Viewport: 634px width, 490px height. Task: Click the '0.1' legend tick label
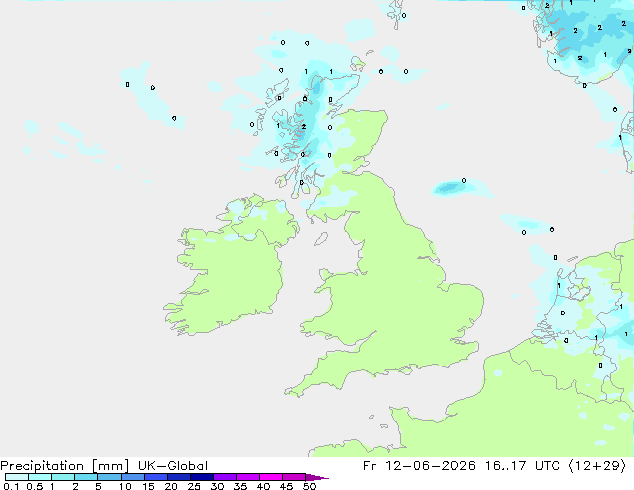[x=11, y=486]
